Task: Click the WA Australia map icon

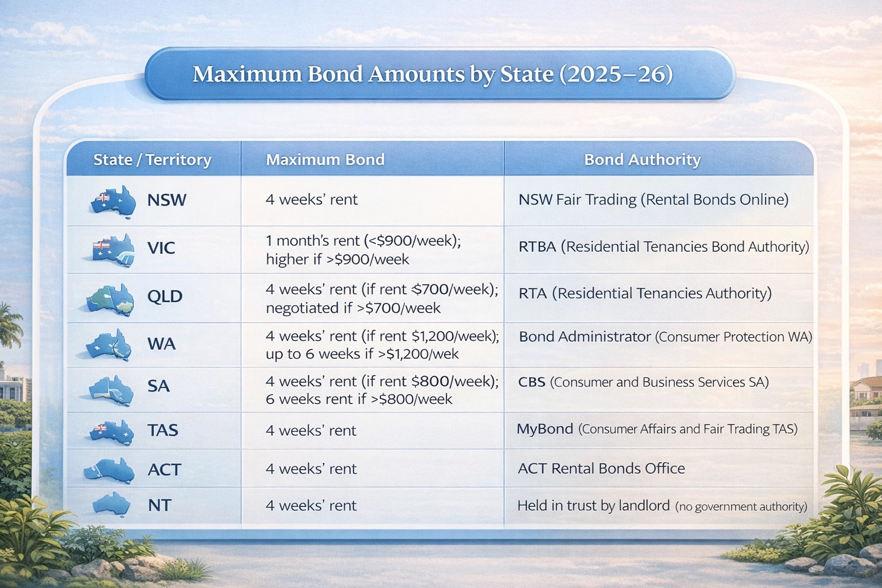Action: [x=109, y=345]
